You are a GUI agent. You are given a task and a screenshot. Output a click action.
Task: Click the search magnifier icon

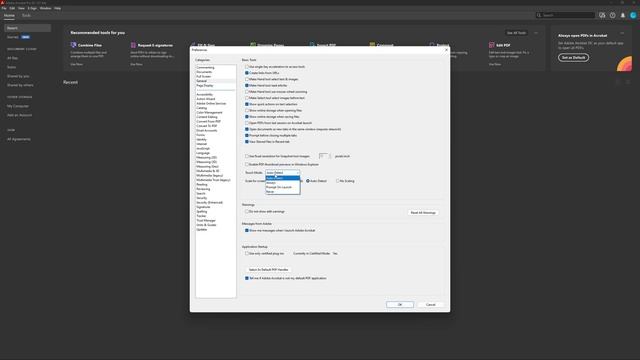coord(539,15)
